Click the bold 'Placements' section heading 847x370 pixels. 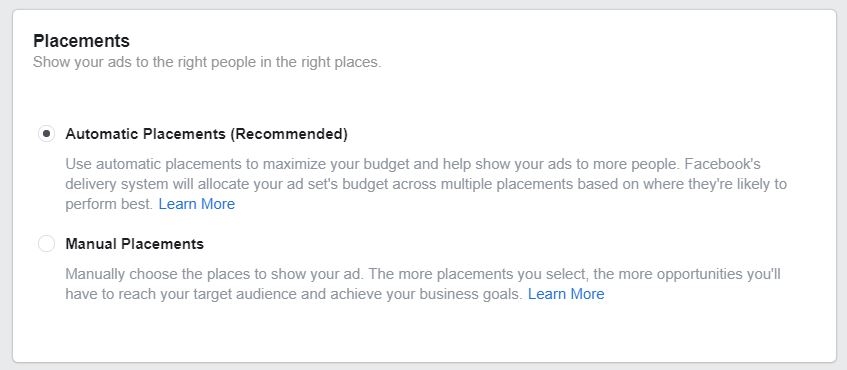(82, 41)
